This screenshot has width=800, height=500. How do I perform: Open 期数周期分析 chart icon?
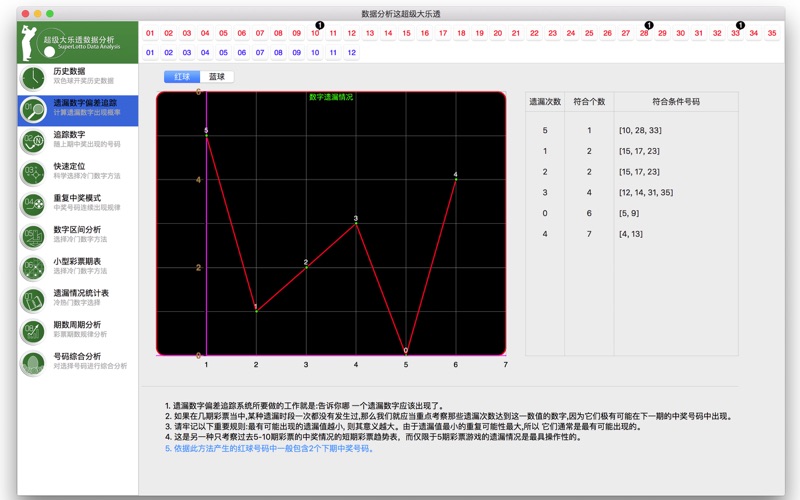(33, 332)
